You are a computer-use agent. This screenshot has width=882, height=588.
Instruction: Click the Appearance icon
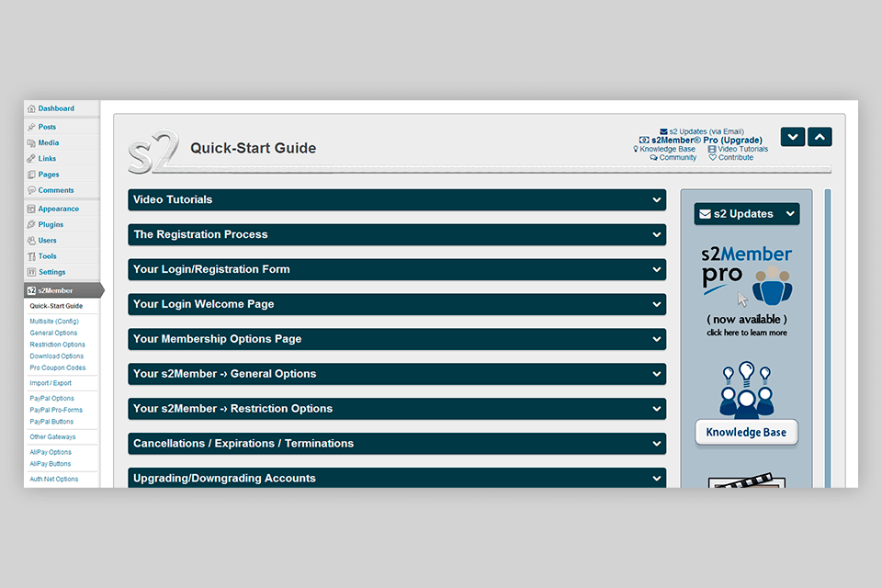31,209
